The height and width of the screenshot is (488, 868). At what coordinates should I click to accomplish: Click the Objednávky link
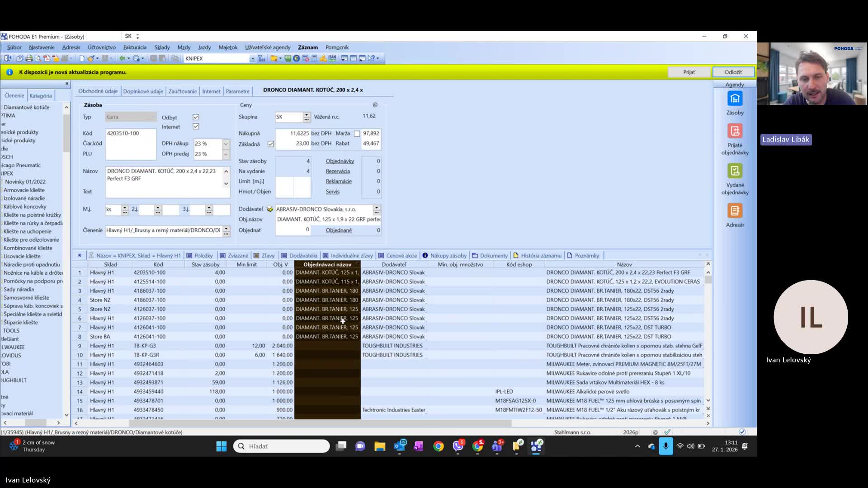tap(340, 161)
